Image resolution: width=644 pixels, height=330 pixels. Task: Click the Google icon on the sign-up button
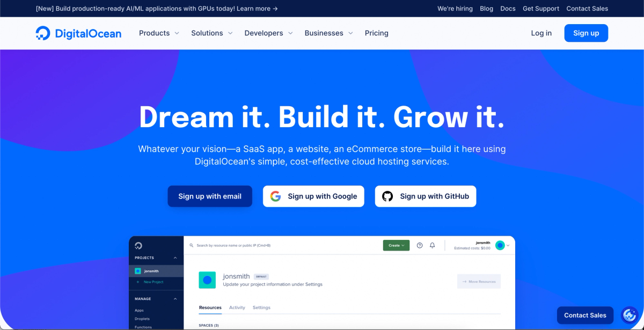coord(275,196)
